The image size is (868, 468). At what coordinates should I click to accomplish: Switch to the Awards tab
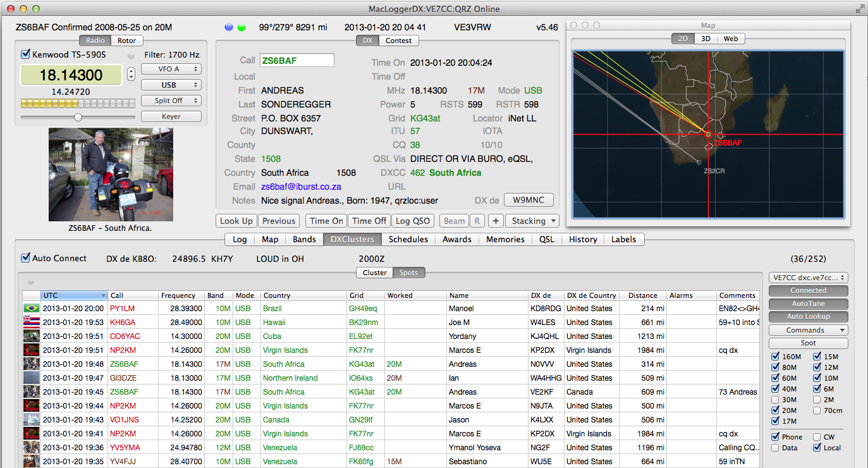pyautogui.click(x=456, y=239)
